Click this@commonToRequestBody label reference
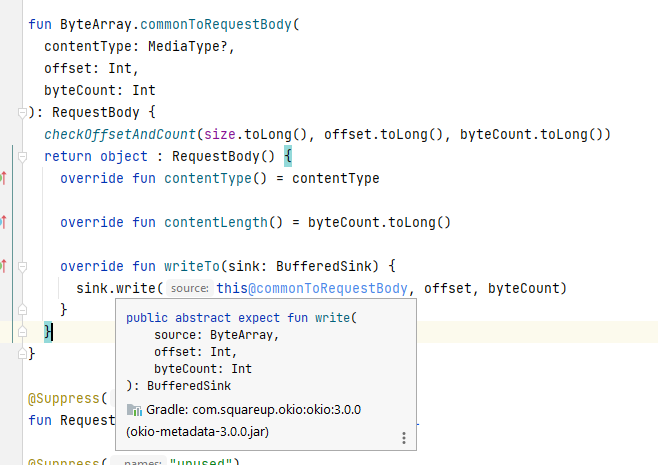This screenshot has width=658, height=465. [312, 288]
